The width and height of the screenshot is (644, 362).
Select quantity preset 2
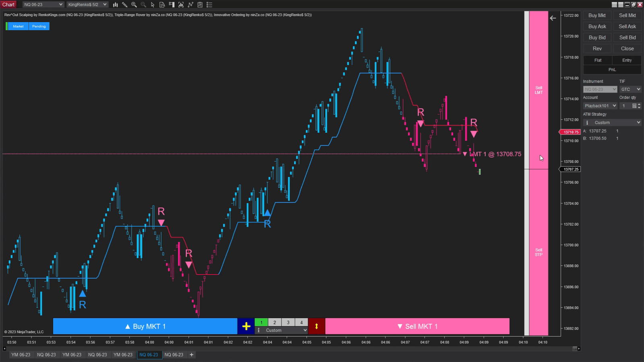[x=275, y=322]
